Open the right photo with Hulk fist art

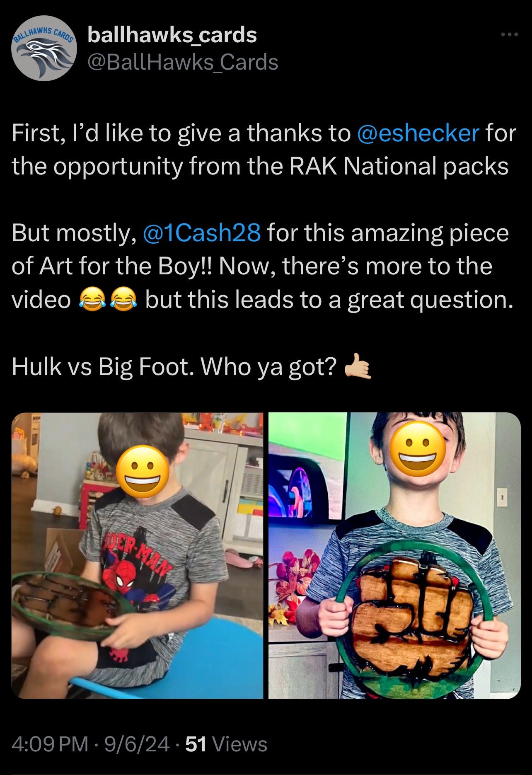pos(394,555)
